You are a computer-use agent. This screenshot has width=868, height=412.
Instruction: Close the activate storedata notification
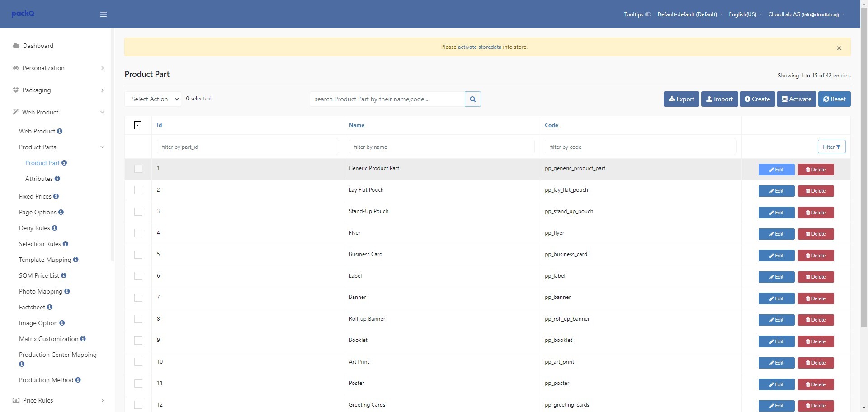click(x=839, y=48)
